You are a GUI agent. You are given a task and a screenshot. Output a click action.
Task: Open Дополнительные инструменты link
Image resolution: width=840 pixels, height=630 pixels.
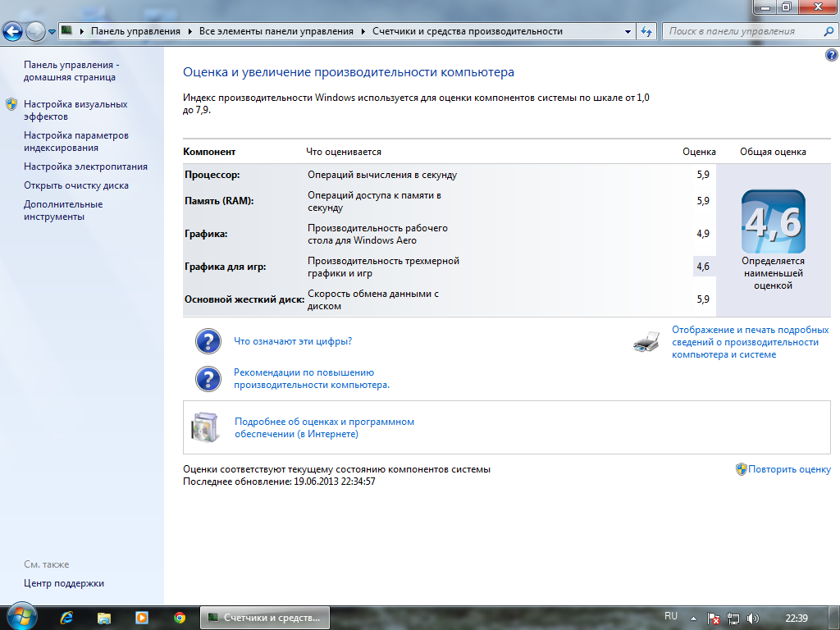(63, 211)
